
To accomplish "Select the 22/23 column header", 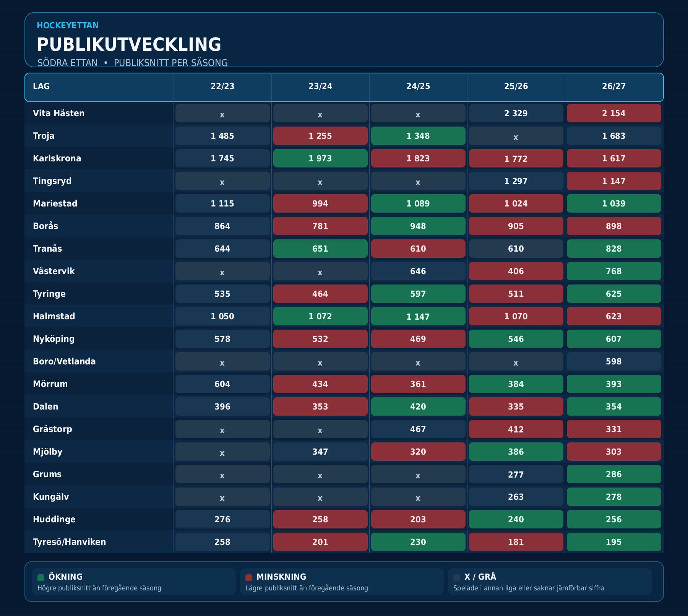I will point(222,86).
